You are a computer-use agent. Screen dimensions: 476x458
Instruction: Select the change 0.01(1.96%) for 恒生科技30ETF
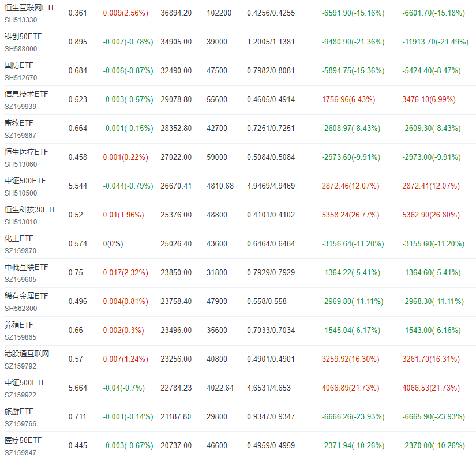(123, 215)
